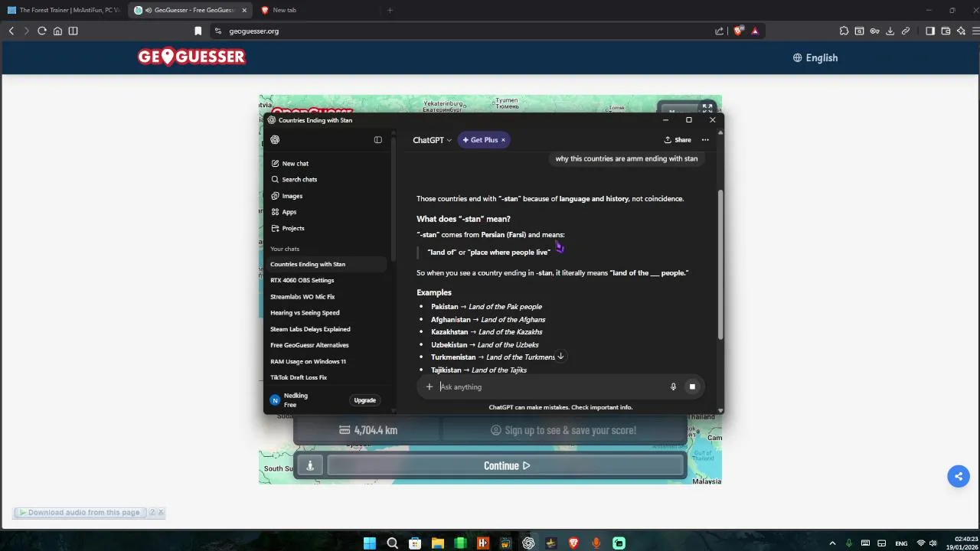
Task: Click the Get Plus button
Action: coord(479,140)
